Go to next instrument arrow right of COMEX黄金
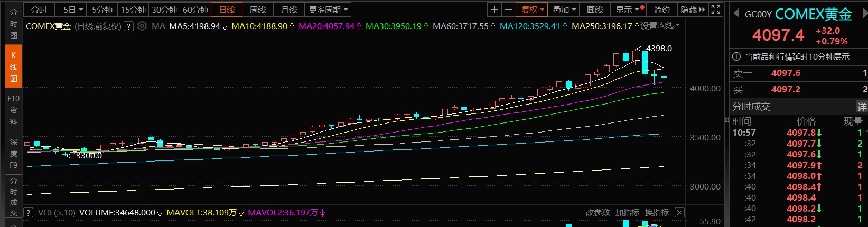The width and height of the screenshot is (868, 227). [864, 13]
